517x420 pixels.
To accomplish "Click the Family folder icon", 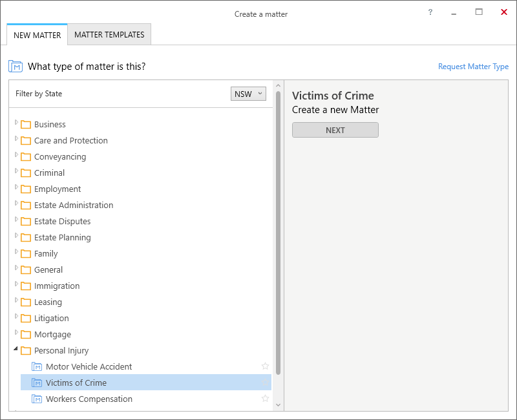I will [26, 254].
